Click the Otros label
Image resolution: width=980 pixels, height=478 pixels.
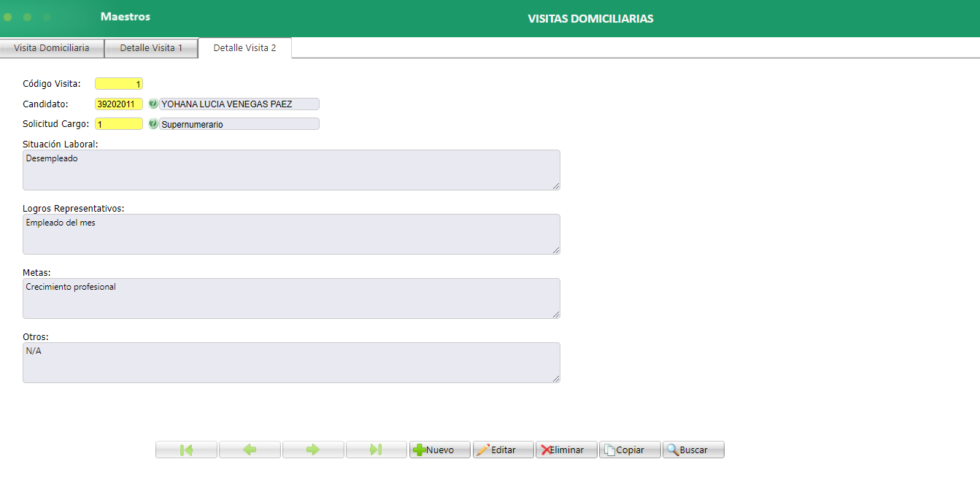[36, 336]
